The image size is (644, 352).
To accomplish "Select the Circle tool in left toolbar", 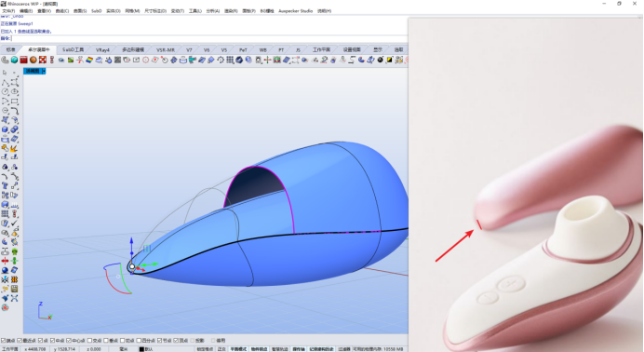I will click(x=5, y=92).
